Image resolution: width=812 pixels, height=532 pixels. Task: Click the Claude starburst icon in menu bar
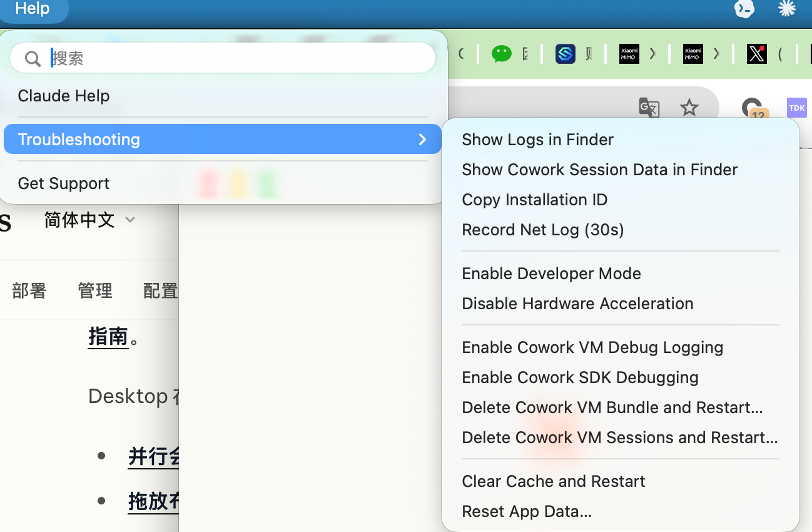[786, 8]
